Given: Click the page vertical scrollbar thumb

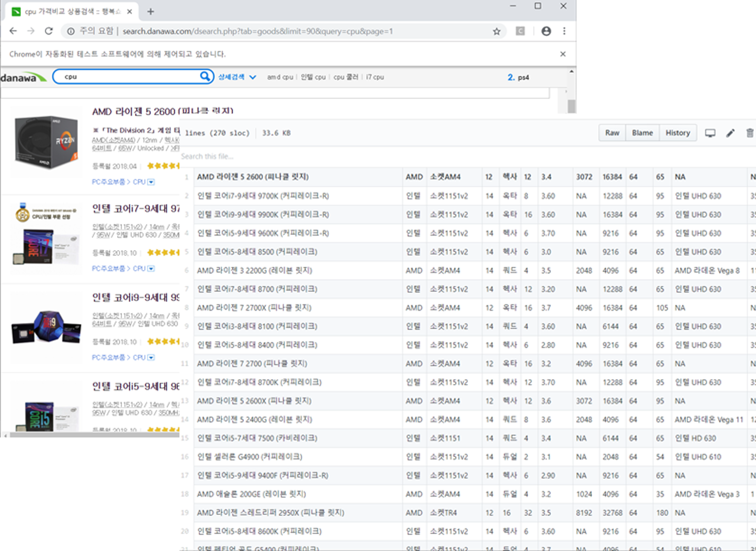Looking at the screenshot, I should (572, 106).
